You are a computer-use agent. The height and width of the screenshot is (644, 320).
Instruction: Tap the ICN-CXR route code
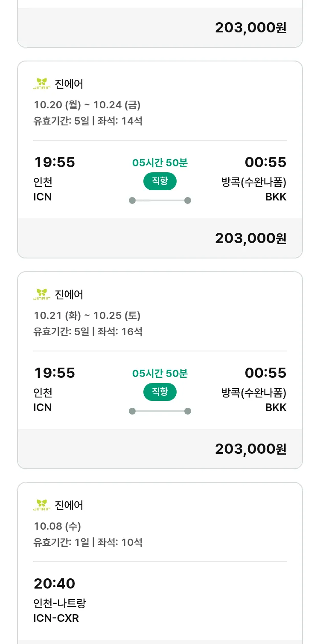tap(56, 618)
